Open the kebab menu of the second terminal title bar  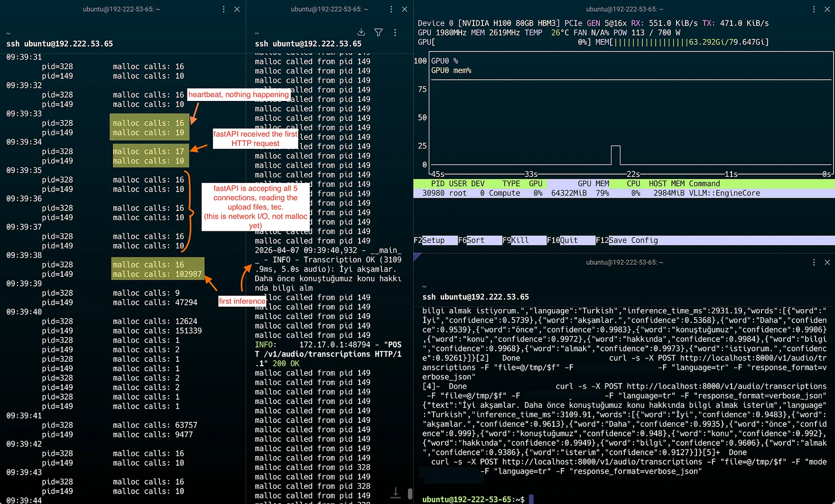tap(391, 9)
